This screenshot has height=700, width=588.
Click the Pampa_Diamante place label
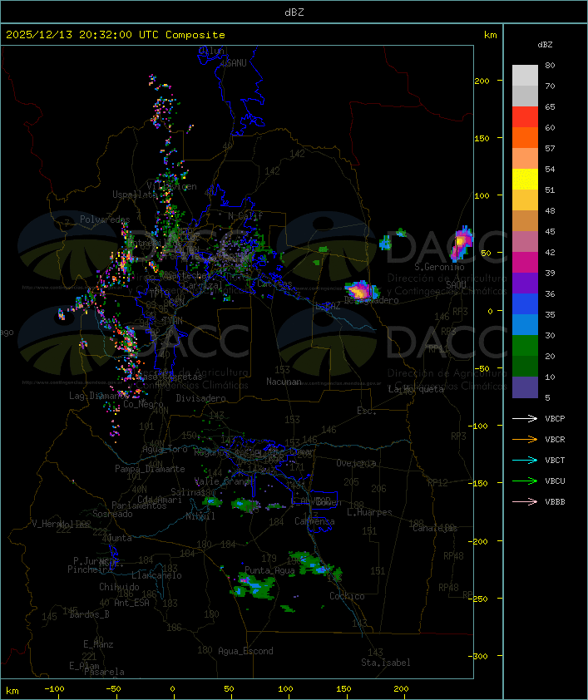[150, 468]
